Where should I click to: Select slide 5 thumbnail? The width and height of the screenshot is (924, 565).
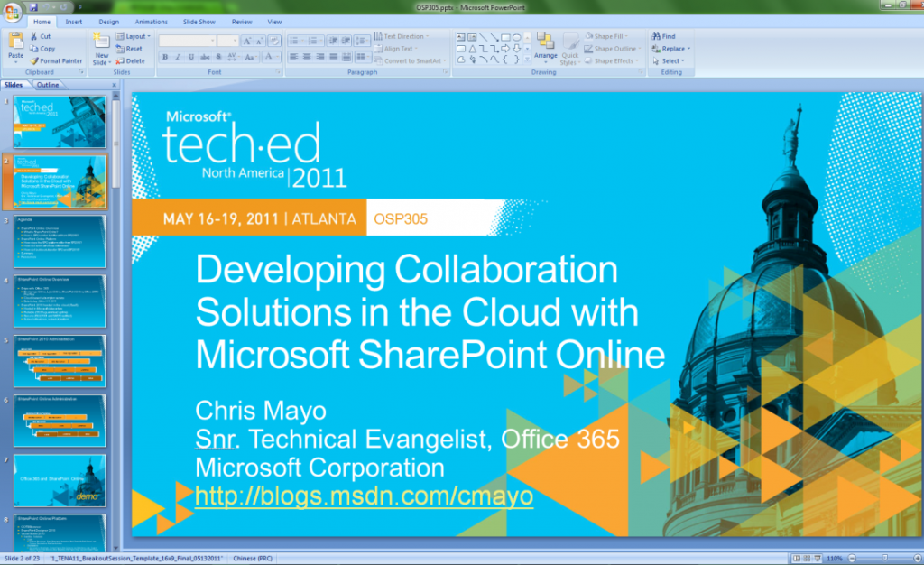click(60, 361)
